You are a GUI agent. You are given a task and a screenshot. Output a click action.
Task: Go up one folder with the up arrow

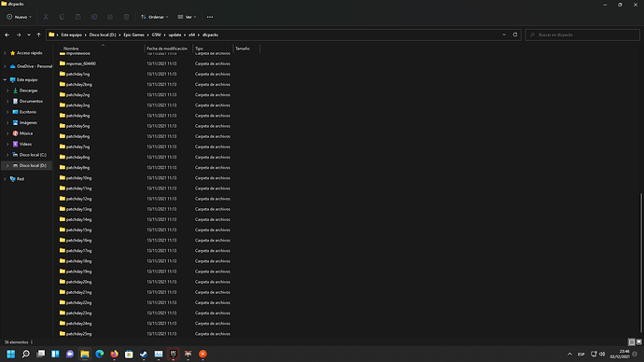coord(38,35)
